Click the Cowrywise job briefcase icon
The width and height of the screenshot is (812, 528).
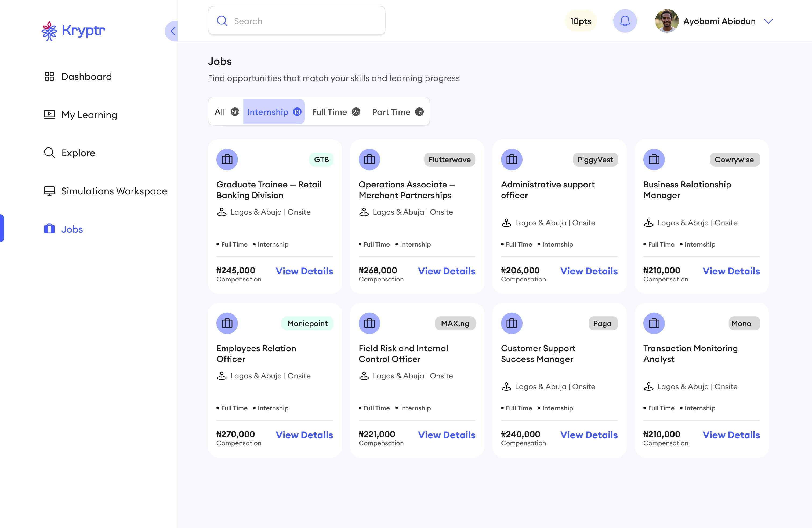pos(654,159)
